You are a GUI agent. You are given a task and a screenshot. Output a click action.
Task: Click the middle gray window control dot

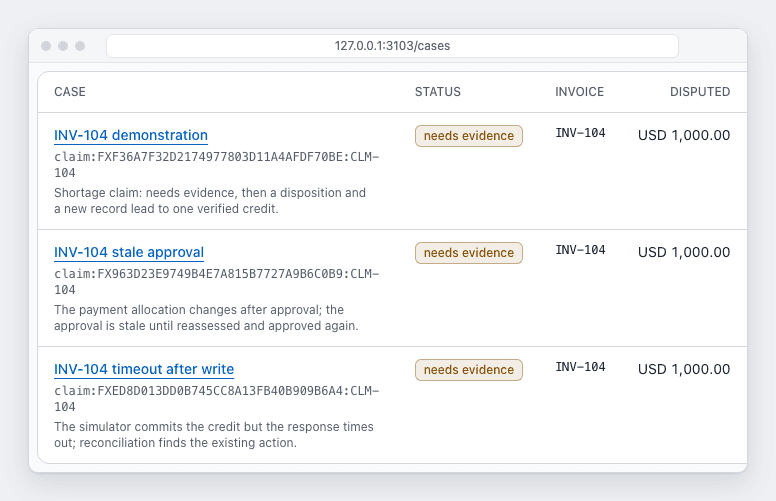(x=63, y=46)
